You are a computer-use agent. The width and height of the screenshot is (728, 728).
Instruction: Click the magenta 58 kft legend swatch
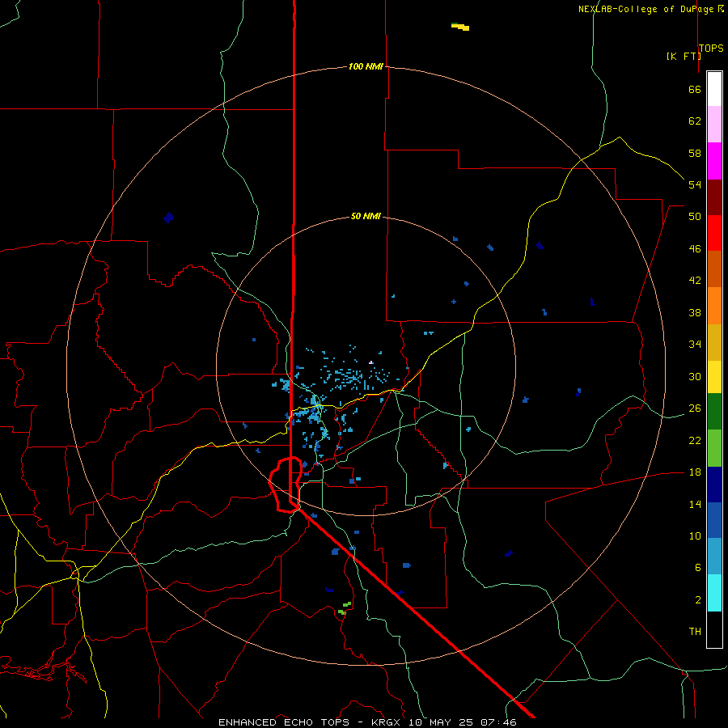[714, 161]
